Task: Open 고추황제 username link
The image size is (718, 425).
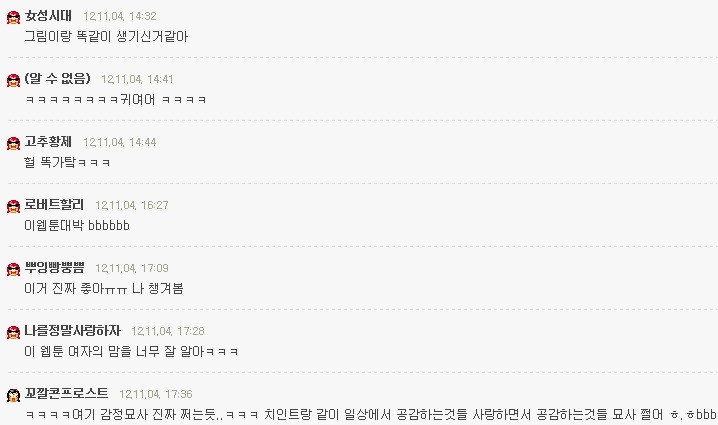Action: (x=48, y=142)
